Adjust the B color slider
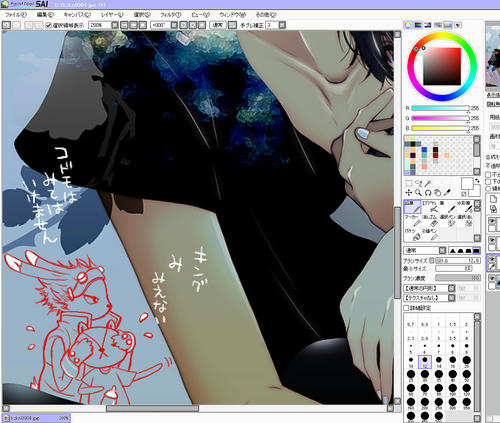The height and width of the screenshot is (423, 500). coord(440,128)
